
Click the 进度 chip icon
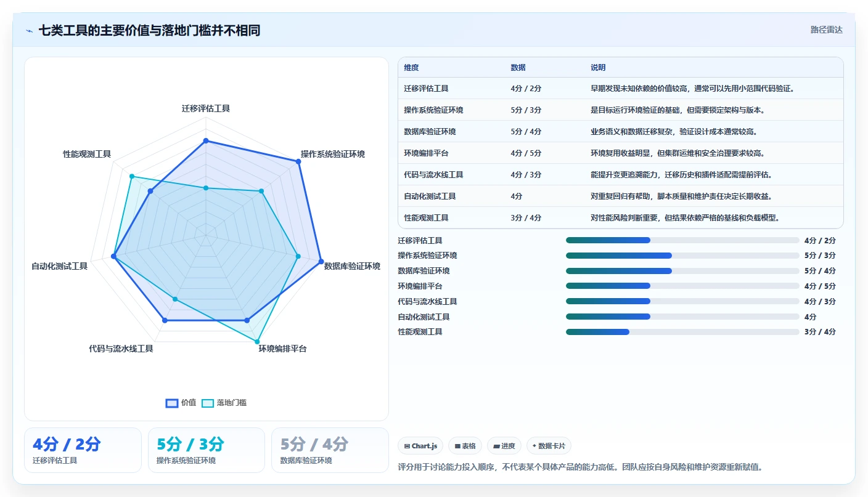point(497,446)
